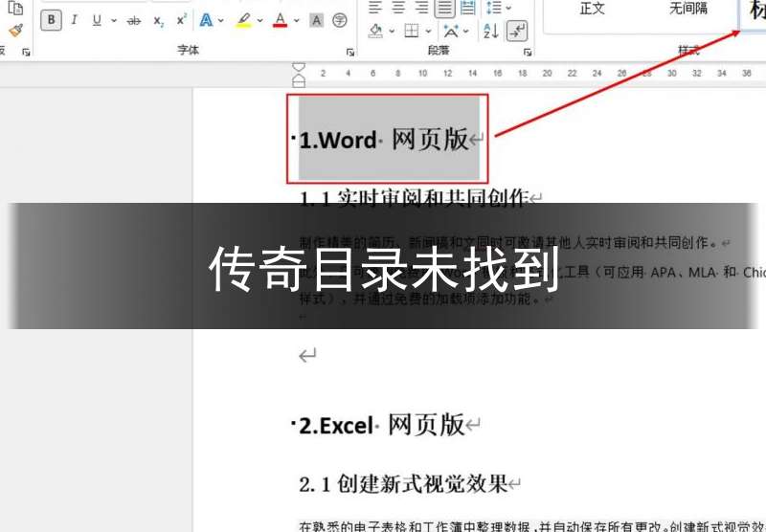Toggle justify alignment

(444, 8)
